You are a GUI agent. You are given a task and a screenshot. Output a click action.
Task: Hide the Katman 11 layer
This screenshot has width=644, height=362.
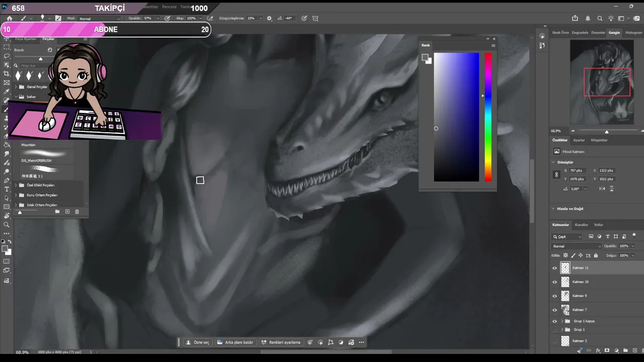tap(555, 268)
